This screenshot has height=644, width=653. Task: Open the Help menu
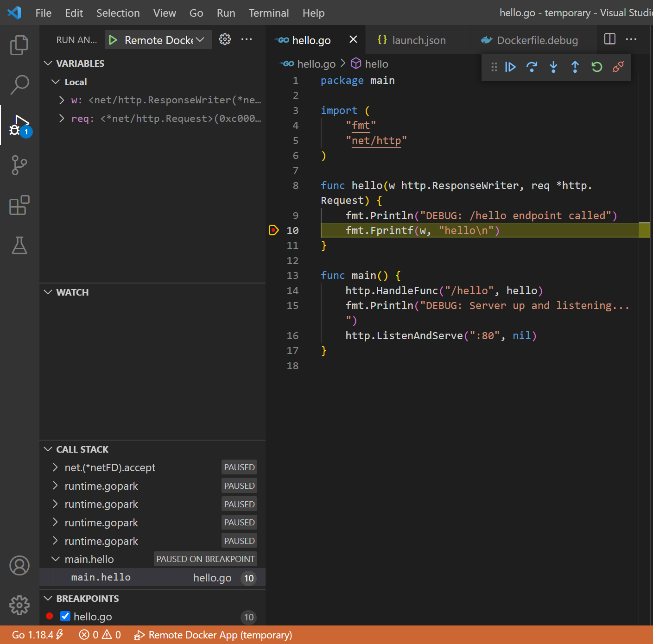tap(313, 13)
